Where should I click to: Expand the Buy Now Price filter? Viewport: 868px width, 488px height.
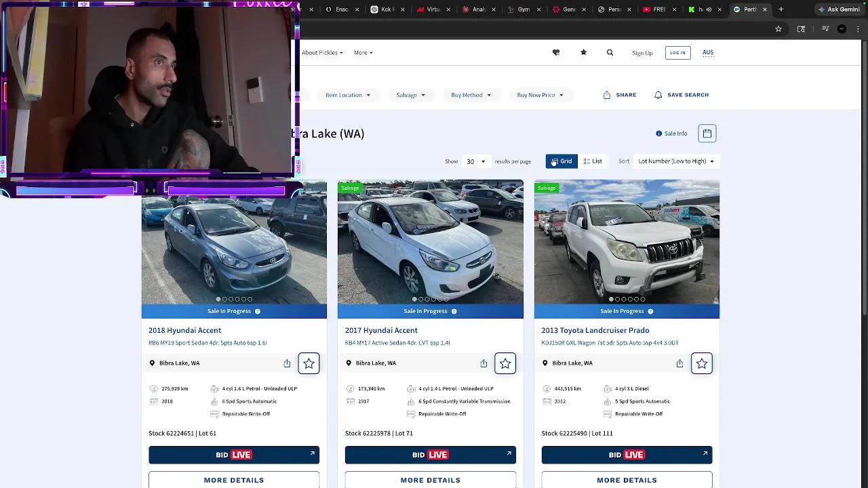(540, 95)
